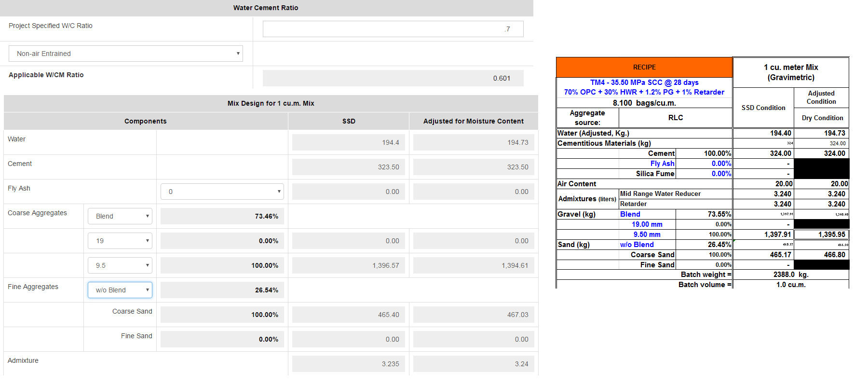Open the 19 aggregate size dropdown

[x=120, y=241]
